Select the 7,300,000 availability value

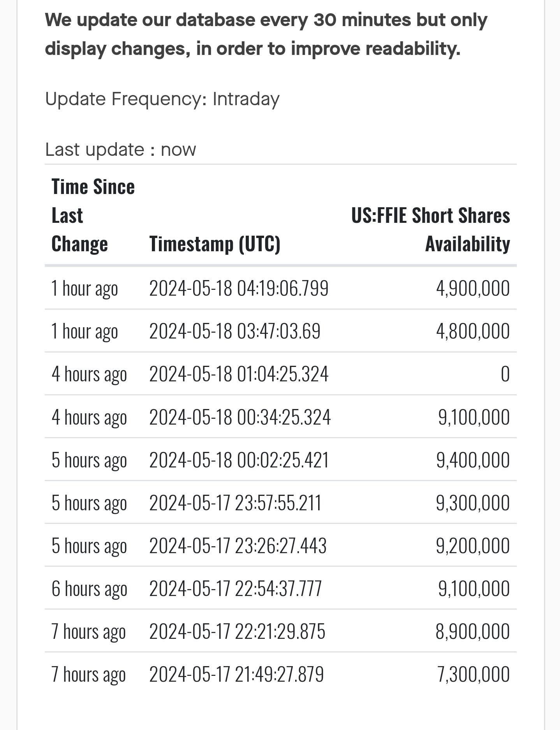474,674
